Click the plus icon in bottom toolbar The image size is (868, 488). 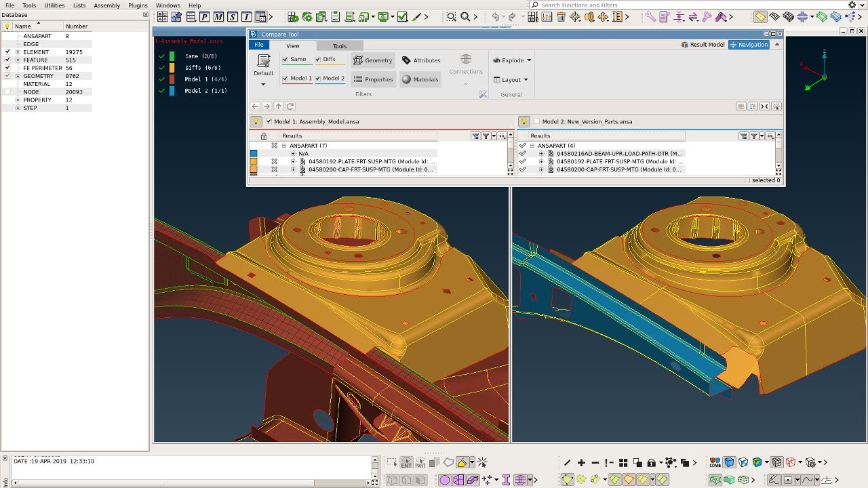coord(581,462)
